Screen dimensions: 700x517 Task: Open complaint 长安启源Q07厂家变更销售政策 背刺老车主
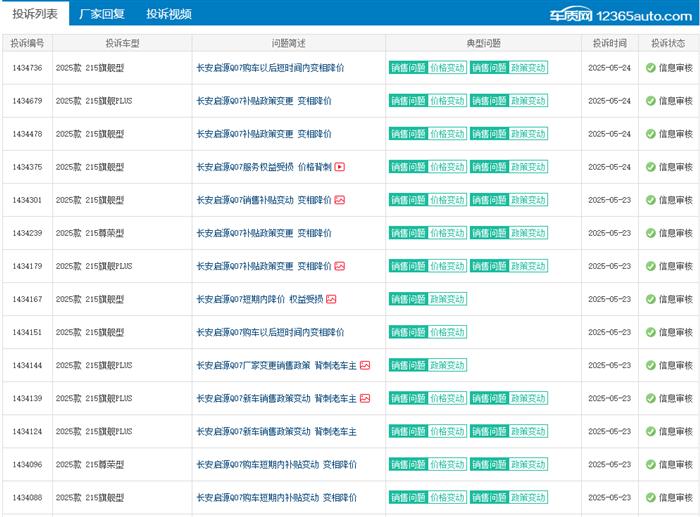click(277, 365)
